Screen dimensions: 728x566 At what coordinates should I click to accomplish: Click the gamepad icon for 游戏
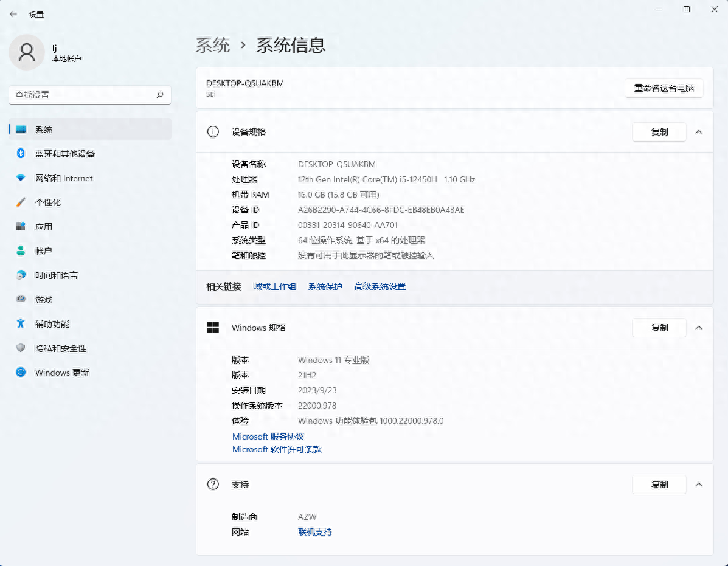(21, 299)
